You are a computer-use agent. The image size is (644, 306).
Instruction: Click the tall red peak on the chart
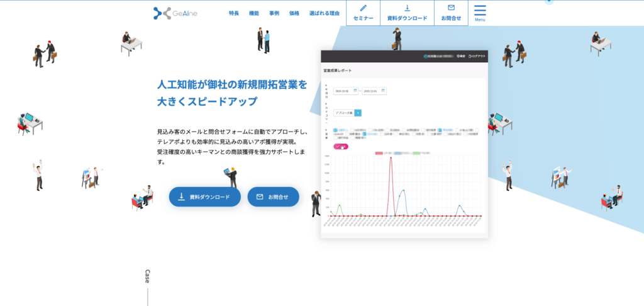click(x=391, y=157)
